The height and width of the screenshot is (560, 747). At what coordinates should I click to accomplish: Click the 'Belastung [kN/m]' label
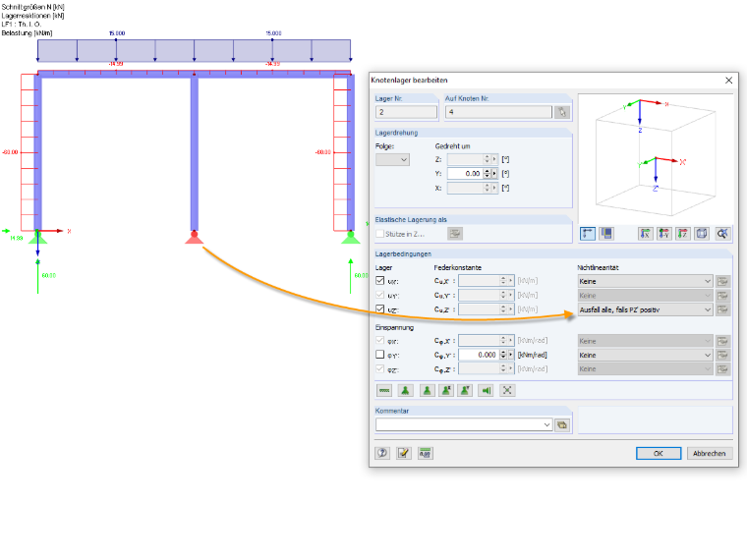[28, 32]
